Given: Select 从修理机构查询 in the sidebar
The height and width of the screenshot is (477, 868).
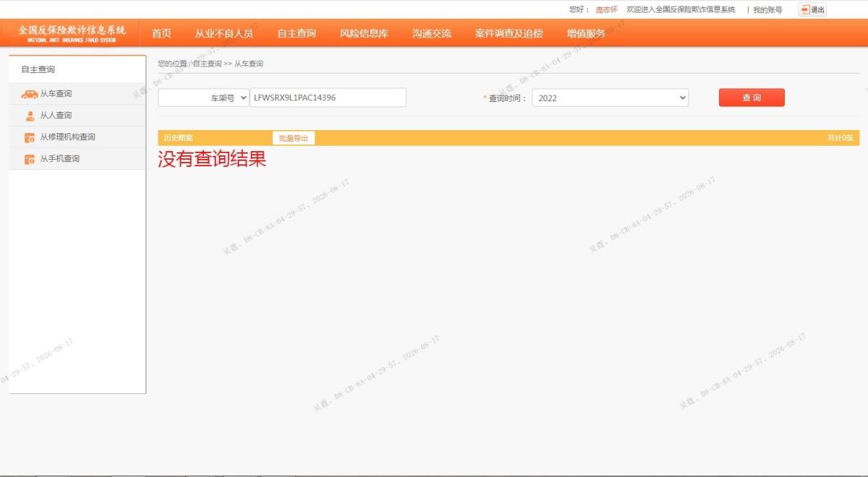Looking at the screenshot, I should pos(77,137).
